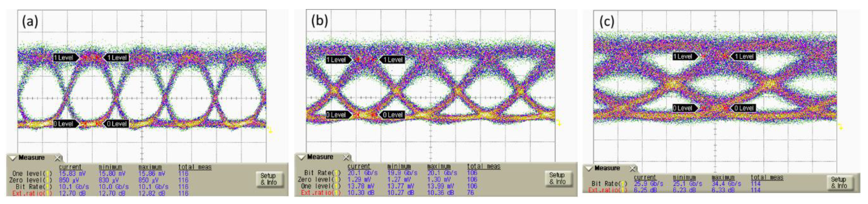This screenshot has height=204, width=868.
Task: Click the current value 15.83 mV
Action: (x=72, y=174)
